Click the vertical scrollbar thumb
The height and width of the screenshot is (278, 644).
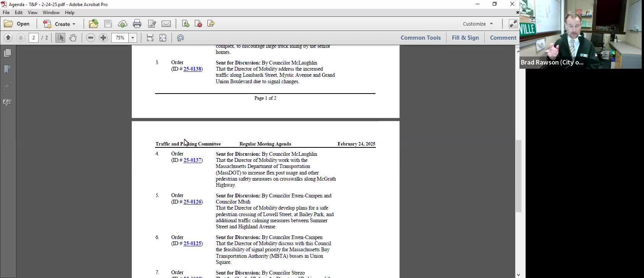[x=518, y=176]
